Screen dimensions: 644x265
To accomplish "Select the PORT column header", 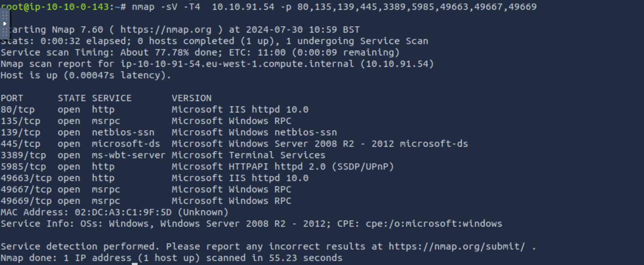I will (12, 98).
